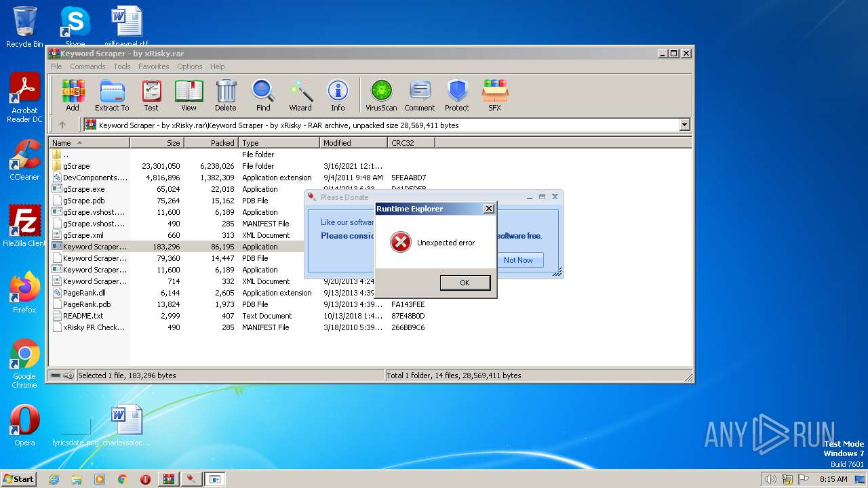Screen dimensions: 868x488
Task: Go up one folder level arrow
Action: [62, 125]
